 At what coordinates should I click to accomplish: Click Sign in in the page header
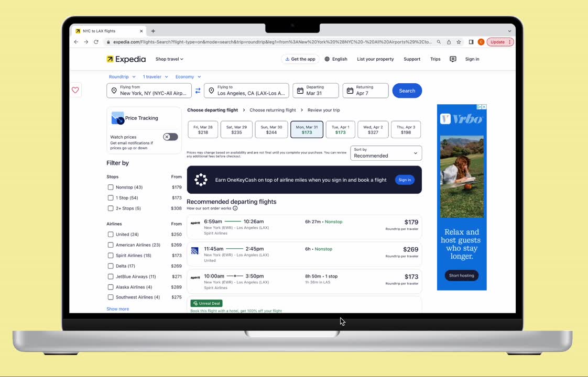coord(472,59)
